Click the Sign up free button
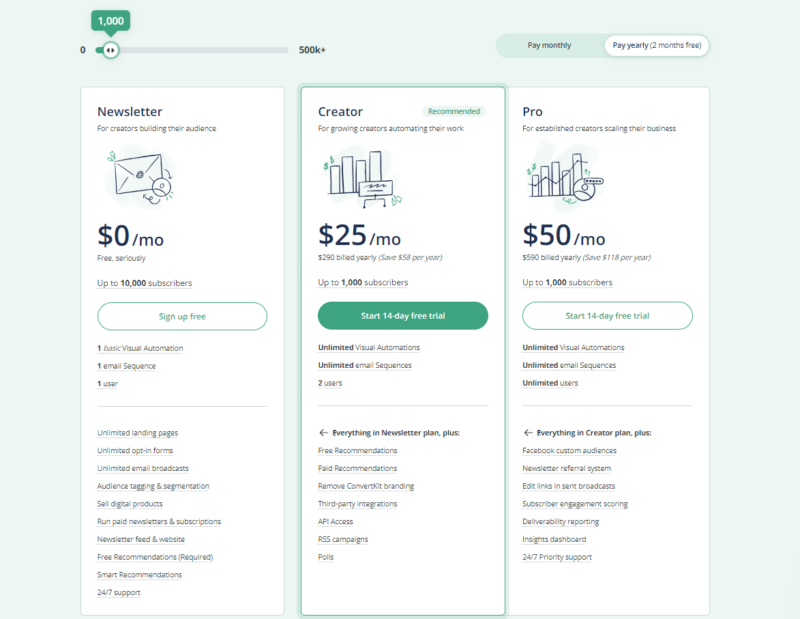This screenshot has width=800, height=619. tap(182, 316)
